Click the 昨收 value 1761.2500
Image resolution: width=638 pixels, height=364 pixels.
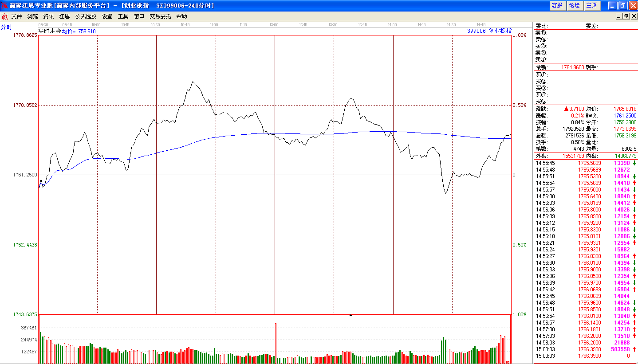point(625,115)
